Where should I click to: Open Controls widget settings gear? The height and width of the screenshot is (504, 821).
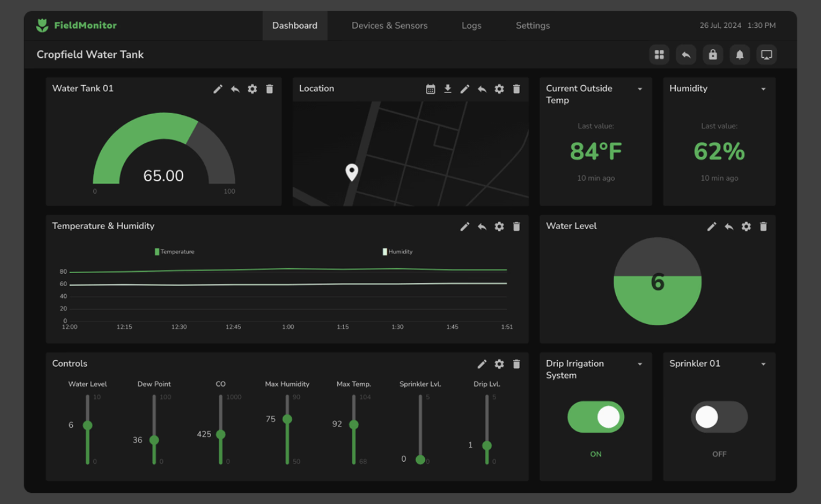(499, 364)
